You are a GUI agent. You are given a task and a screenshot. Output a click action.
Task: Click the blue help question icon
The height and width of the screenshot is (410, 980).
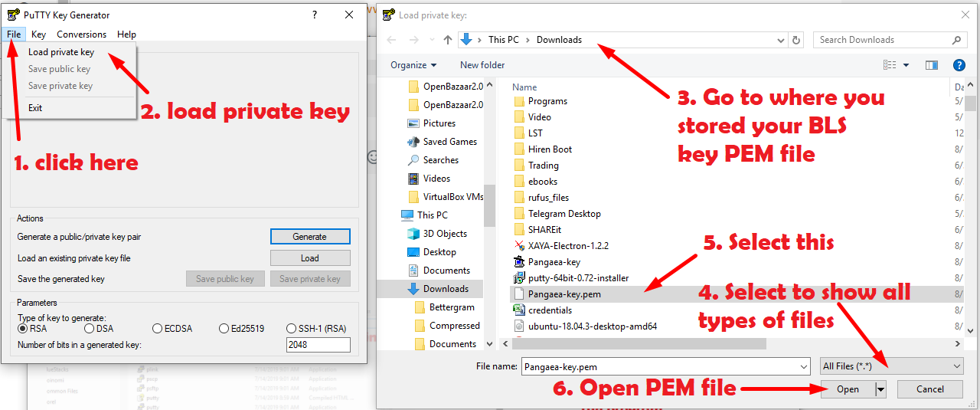click(x=959, y=65)
